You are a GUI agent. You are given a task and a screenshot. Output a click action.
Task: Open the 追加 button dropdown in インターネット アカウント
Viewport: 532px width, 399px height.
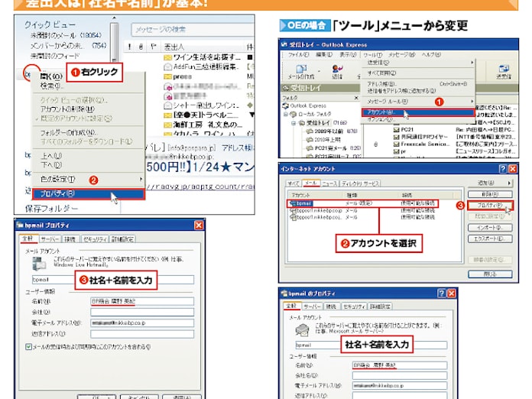tap(509, 183)
